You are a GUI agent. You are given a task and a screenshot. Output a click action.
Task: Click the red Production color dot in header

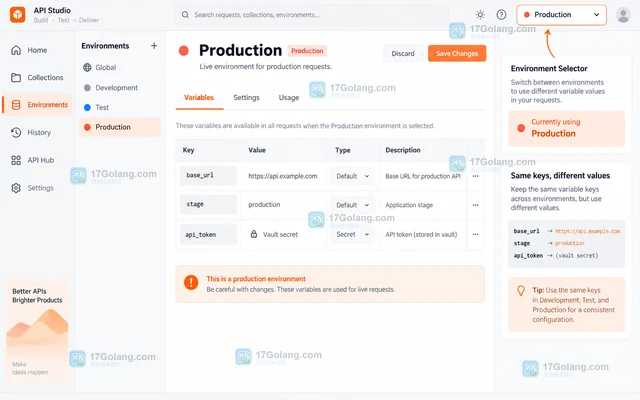coord(184,51)
